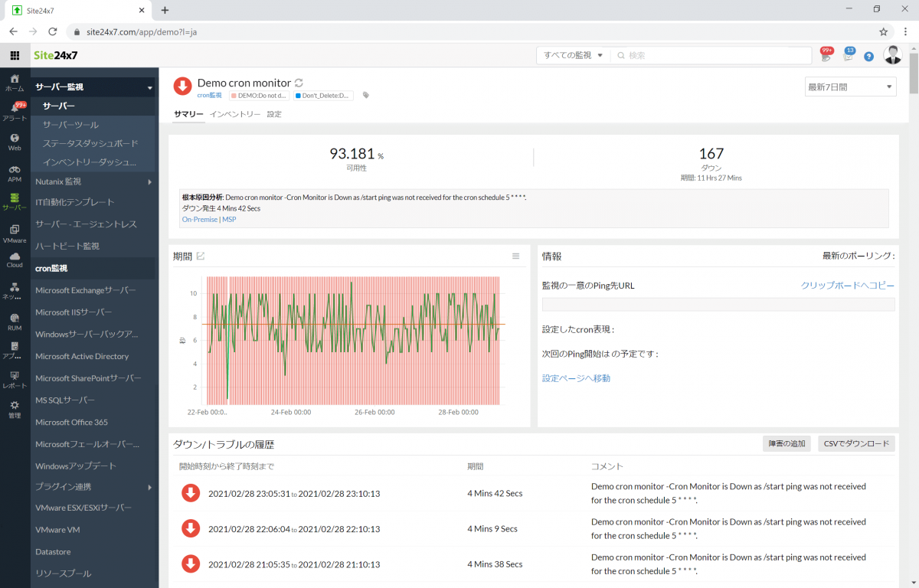Open the user profile avatar
Image resolution: width=919 pixels, height=588 pixels.
tap(892, 55)
